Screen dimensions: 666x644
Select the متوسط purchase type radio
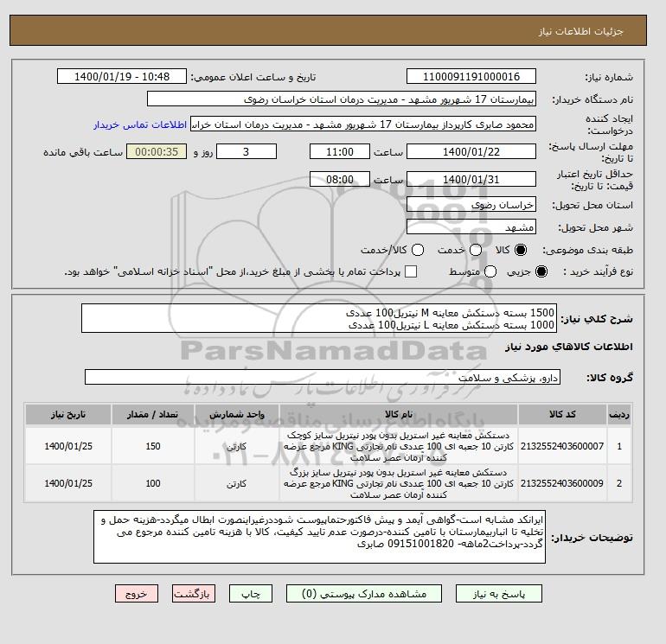490,271
